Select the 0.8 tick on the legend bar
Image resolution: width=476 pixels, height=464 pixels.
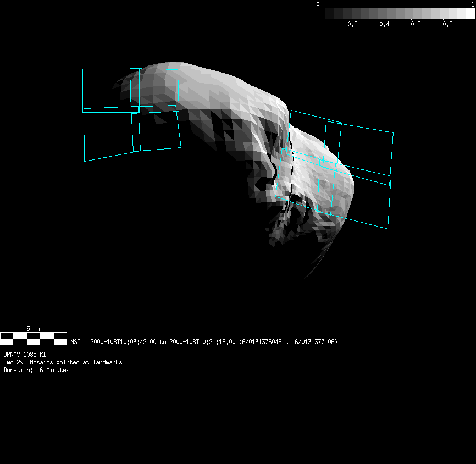pyautogui.click(x=448, y=24)
